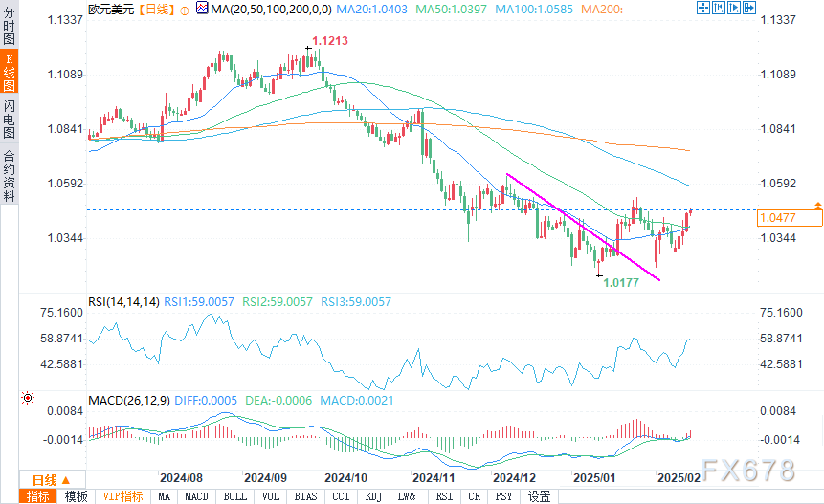Click the MA(20,50,100,200,0,0) parameters label
The height and width of the screenshot is (504, 824).
[271, 9]
